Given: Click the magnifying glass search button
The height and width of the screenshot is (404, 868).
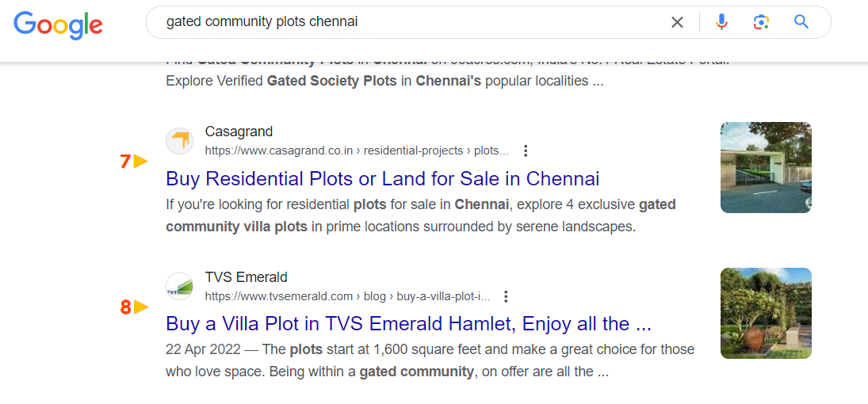Looking at the screenshot, I should pyautogui.click(x=801, y=22).
